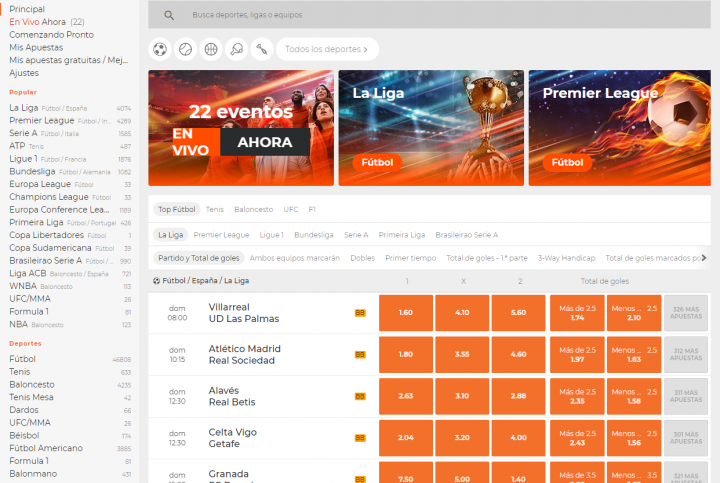This screenshot has height=483, width=720.
Task: Click BB icon on Atlético Madrid match
Action: point(360,354)
